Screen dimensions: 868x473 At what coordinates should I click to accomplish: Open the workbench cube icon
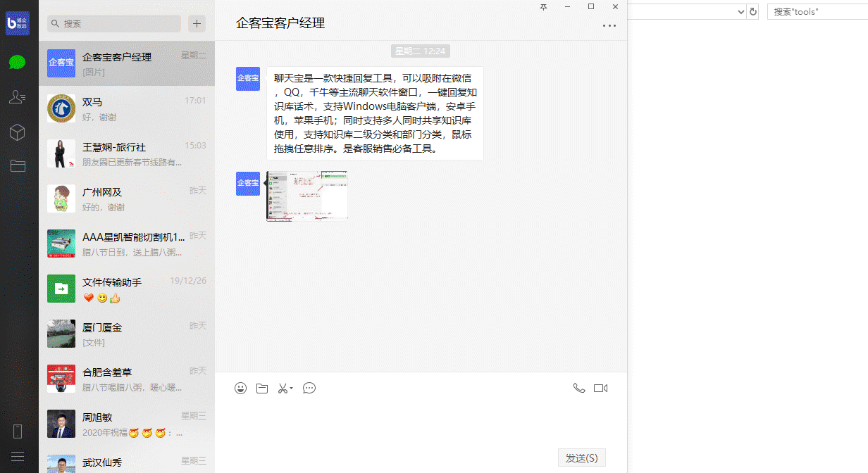pos(18,132)
